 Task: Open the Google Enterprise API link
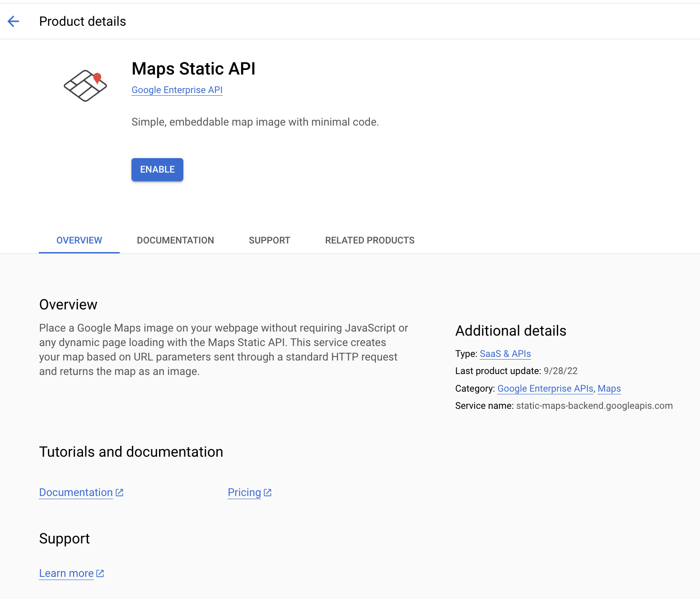pyautogui.click(x=177, y=90)
